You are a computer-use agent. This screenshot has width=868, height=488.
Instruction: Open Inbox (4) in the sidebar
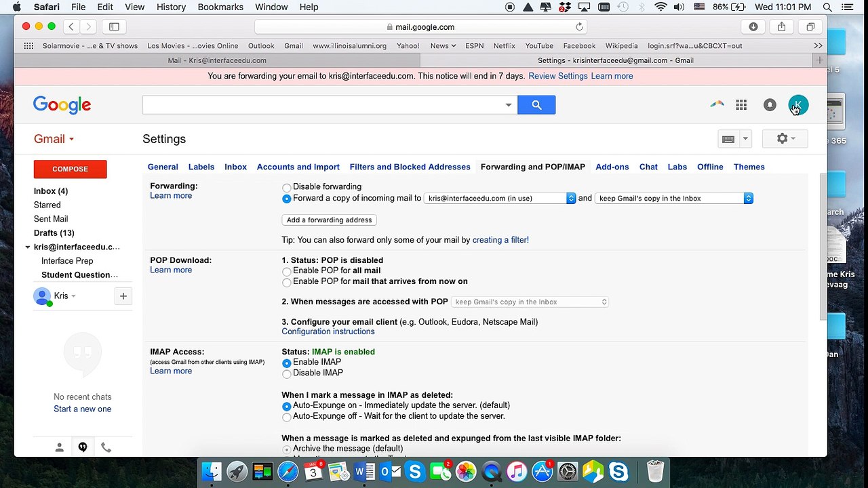[51, 191]
